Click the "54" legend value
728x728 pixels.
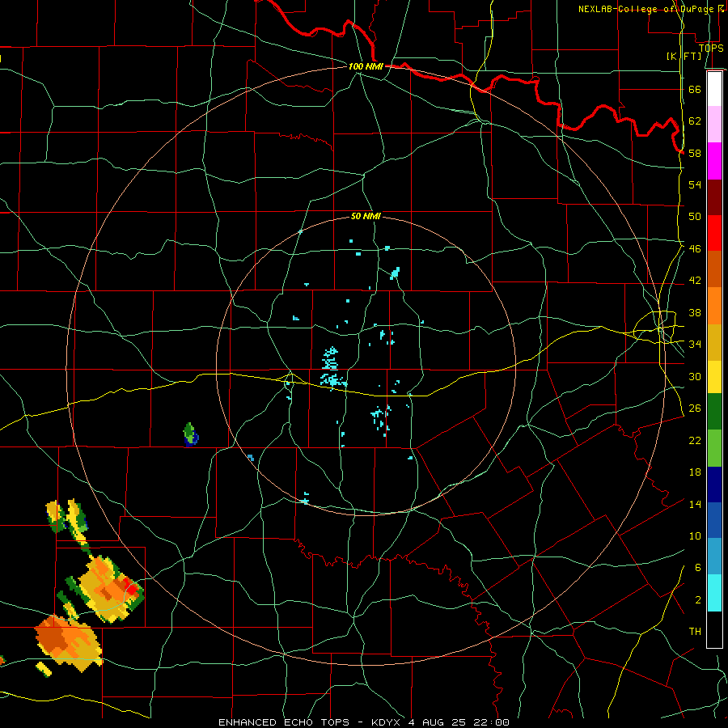pos(695,184)
